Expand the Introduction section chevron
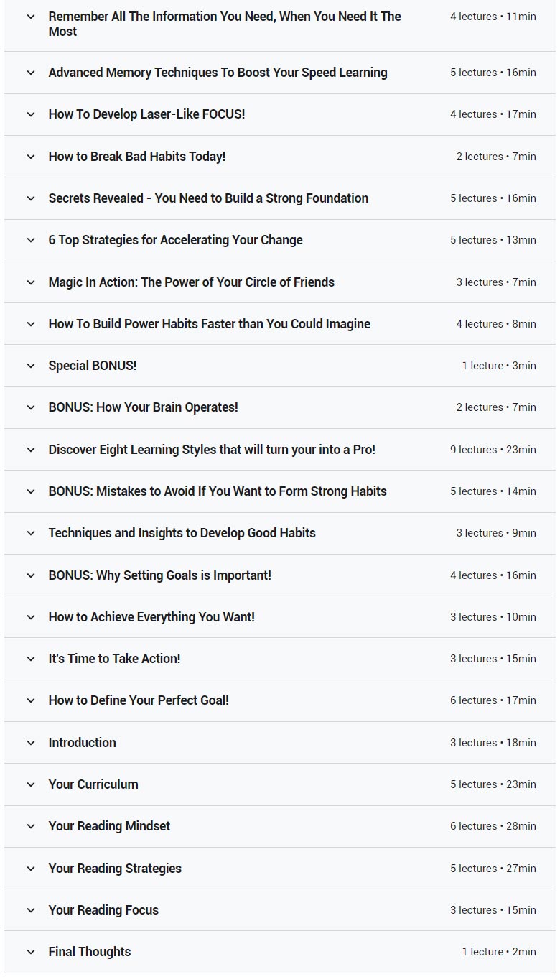The image size is (560, 977). (31, 743)
